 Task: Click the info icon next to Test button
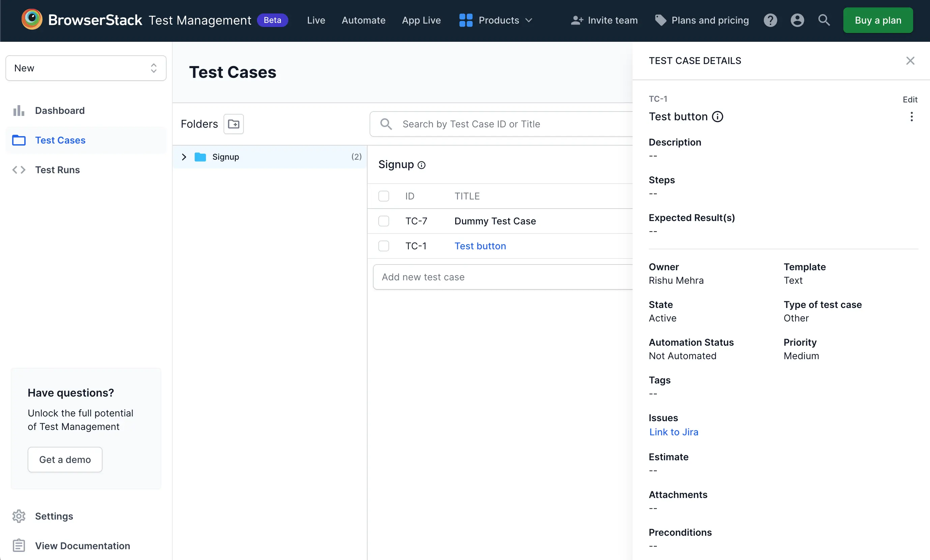(718, 117)
